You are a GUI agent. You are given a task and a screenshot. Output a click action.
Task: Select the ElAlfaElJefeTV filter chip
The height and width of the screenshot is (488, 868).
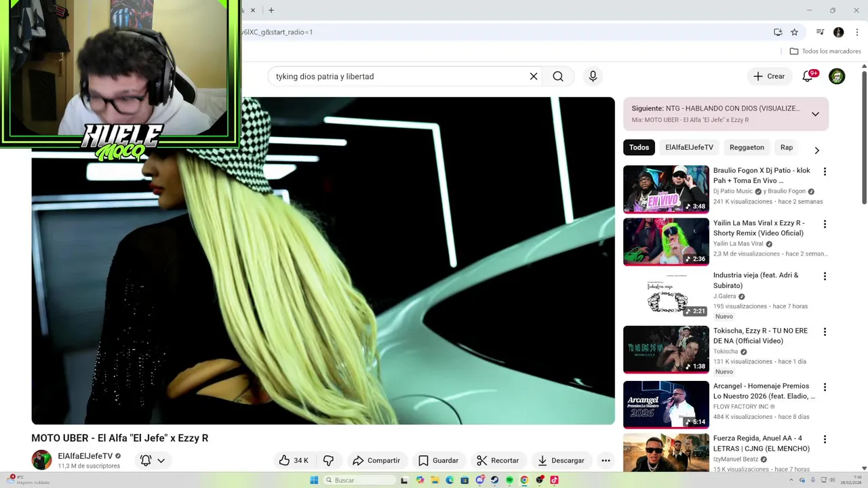689,147
